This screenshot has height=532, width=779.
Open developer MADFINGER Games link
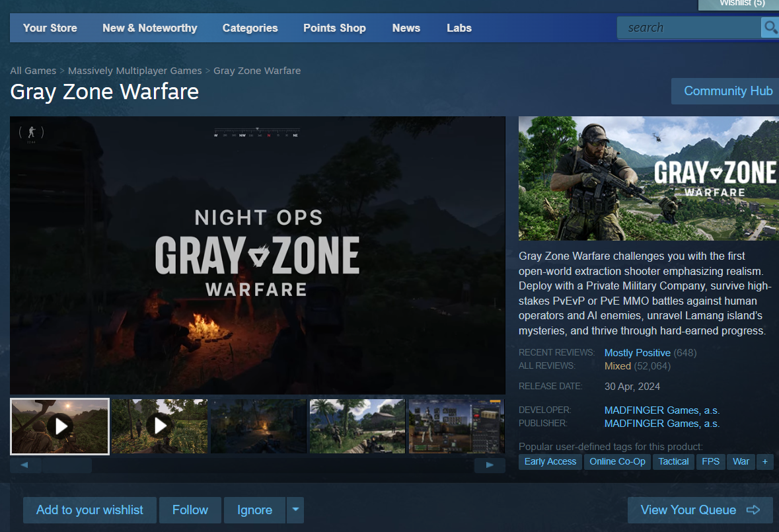coord(662,410)
